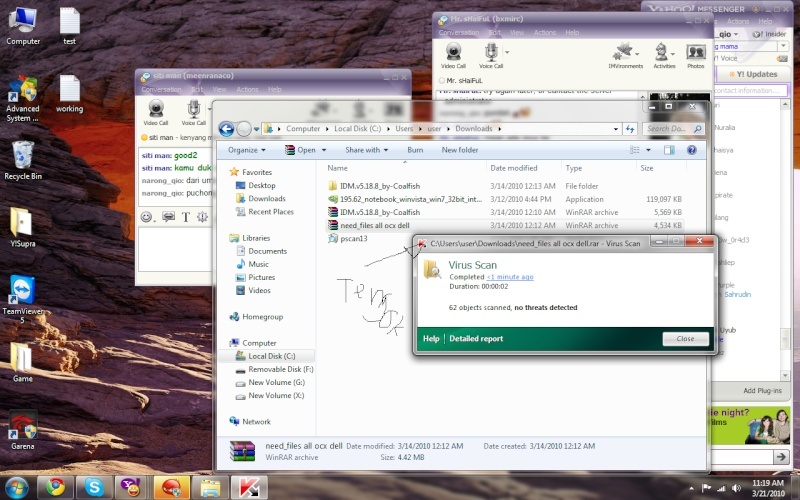Image resolution: width=800 pixels, height=500 pixels.
Task: Click the '<1 minute ago' link
Action: point(510,277)
